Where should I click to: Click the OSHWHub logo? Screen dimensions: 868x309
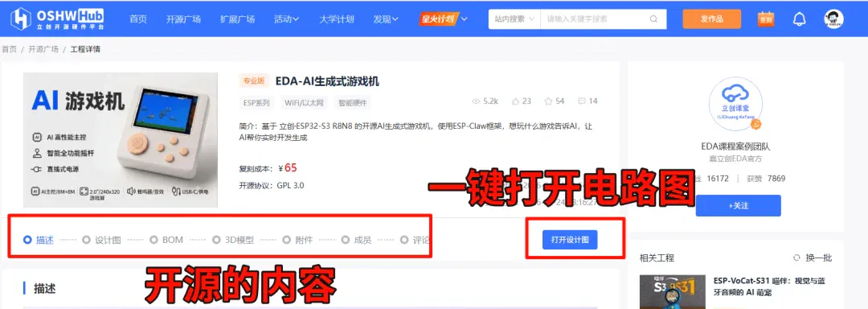pyautogui.click(x=57, y=19)
